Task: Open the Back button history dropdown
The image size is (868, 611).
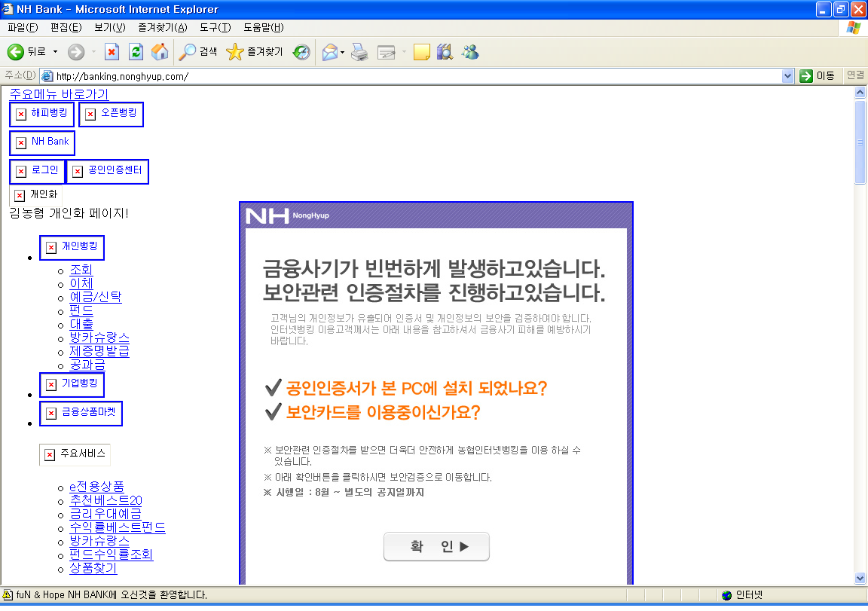Action: [x=55, y=52]
